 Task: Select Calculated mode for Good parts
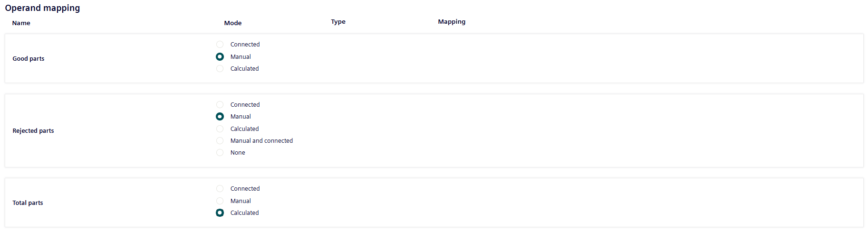point(220,69)
